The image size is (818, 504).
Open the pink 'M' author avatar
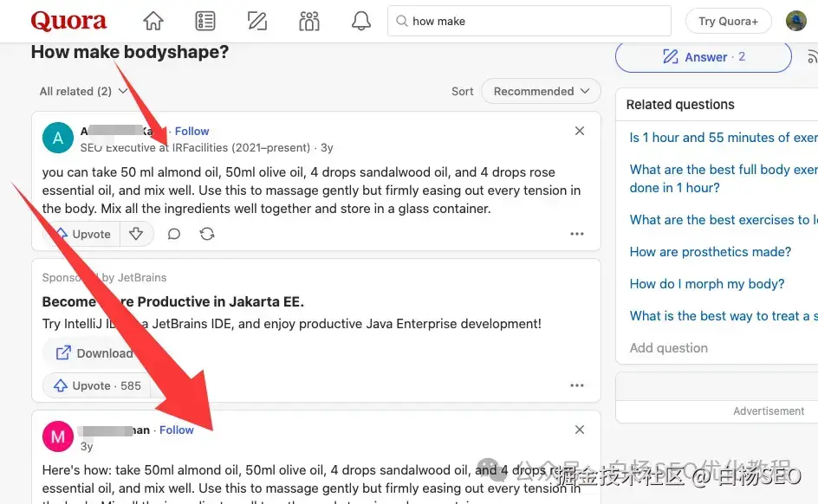pyautogui.click(x=58, y=436)
